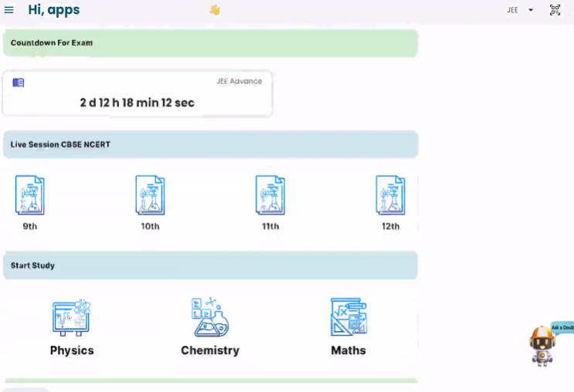The height and width of the screenshot is (392, 574).
Task: Click the Physics subject title
Action: 72,350
